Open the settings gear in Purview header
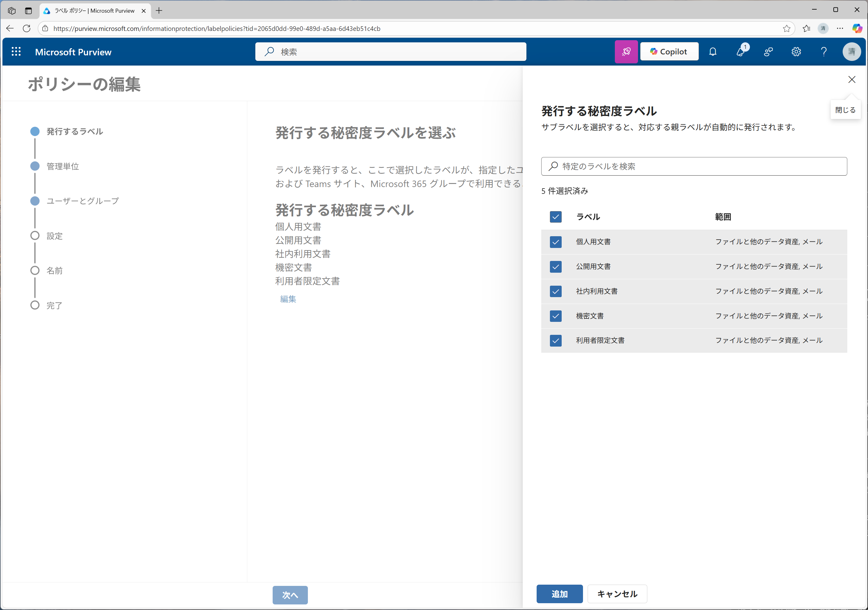Screen dimensions: 868x610 tap(796, 52)
